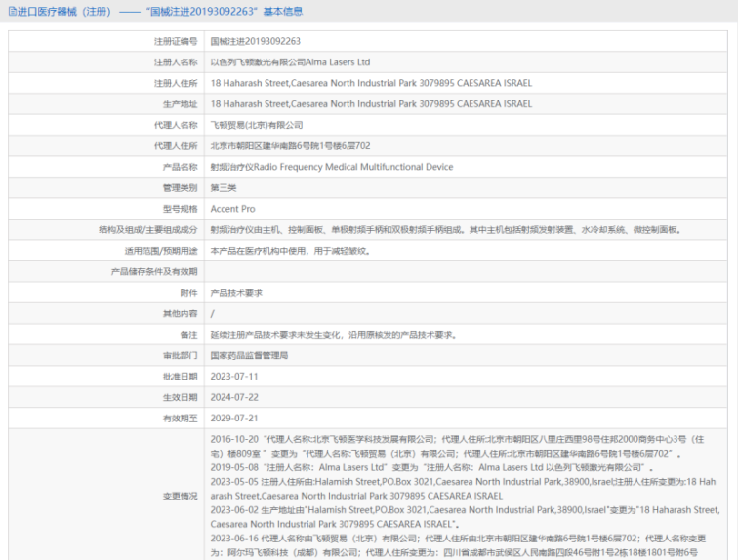Select the approval date 2023-07-11
The height and width of the screenshot is (560, 738).
coord(234,377)
